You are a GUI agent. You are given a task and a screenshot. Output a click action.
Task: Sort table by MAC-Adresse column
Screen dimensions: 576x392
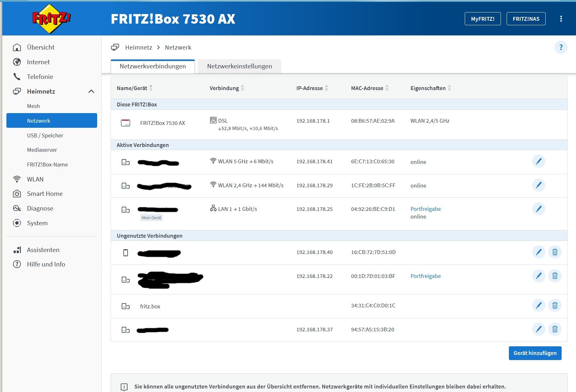coord(370,88)
